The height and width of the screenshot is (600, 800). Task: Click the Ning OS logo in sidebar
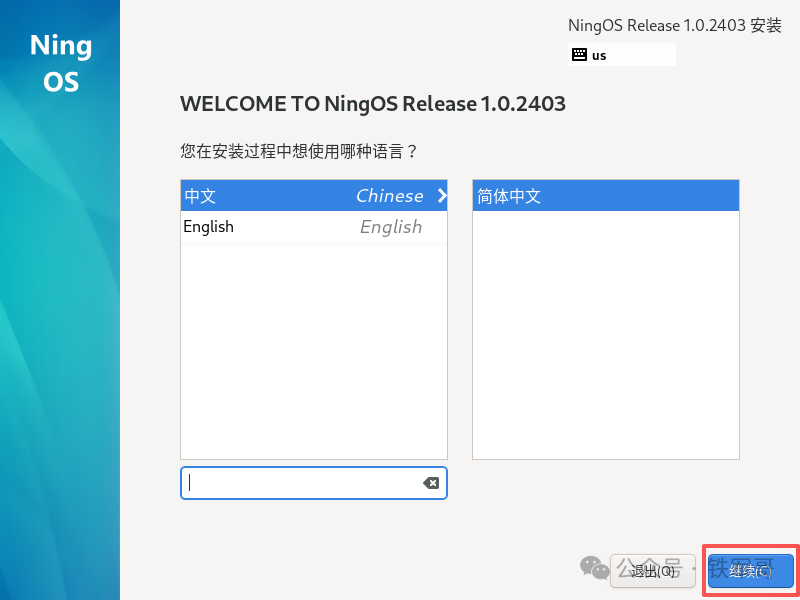point(60,63)
